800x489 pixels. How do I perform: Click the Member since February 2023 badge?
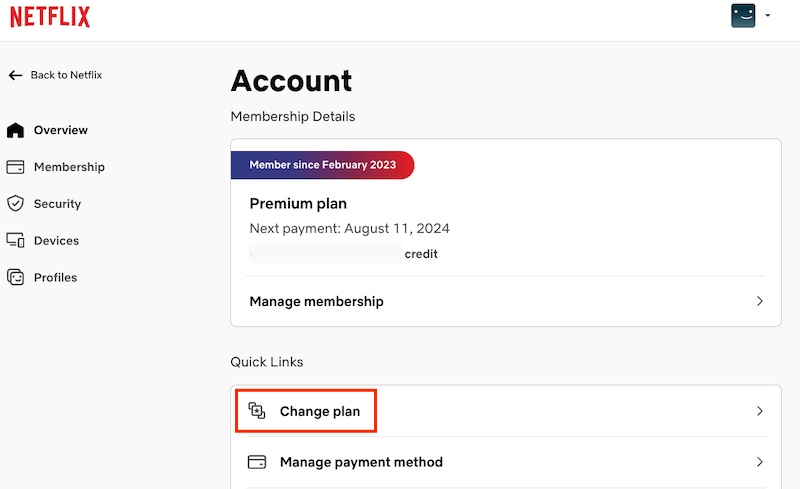pos(322,165)
